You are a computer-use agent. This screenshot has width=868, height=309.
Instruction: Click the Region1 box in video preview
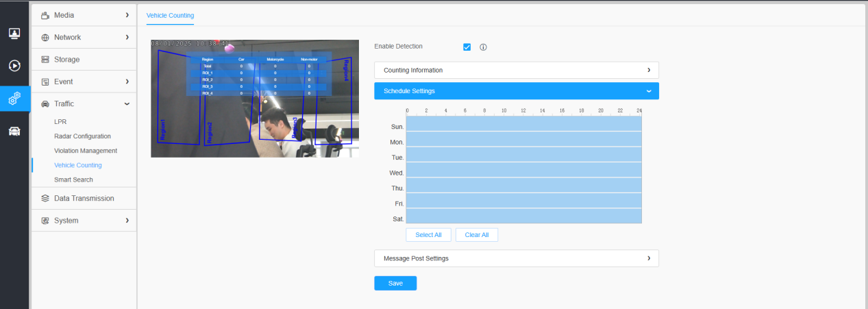pos(179,97)
